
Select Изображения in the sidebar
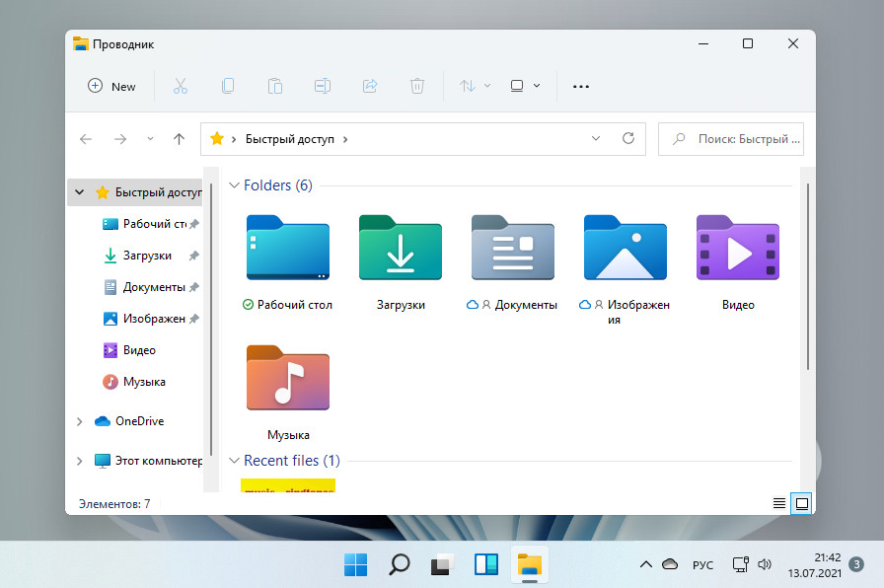pos(145,319)
